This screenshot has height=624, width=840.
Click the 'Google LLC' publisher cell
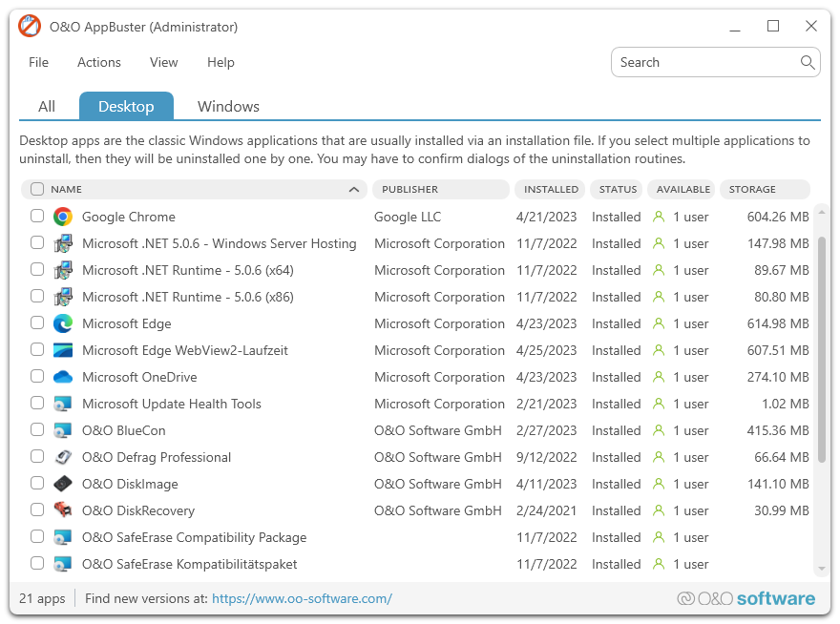coord(408,217)
